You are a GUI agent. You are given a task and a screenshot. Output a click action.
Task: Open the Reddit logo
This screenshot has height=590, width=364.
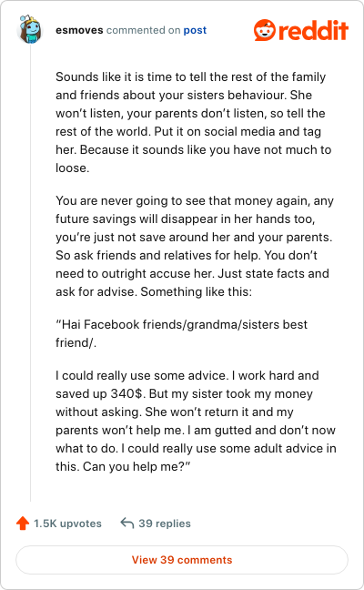click(x=301, y=30)
